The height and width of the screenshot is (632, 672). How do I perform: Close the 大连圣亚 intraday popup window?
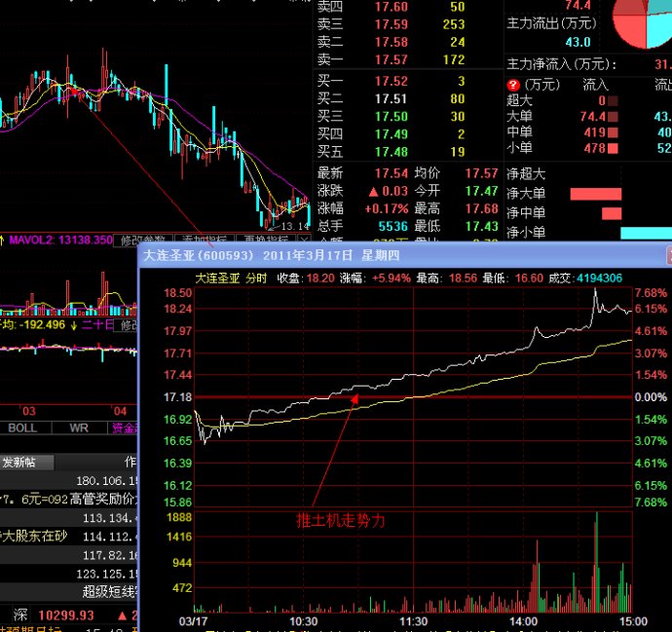(x=668, y=255)
